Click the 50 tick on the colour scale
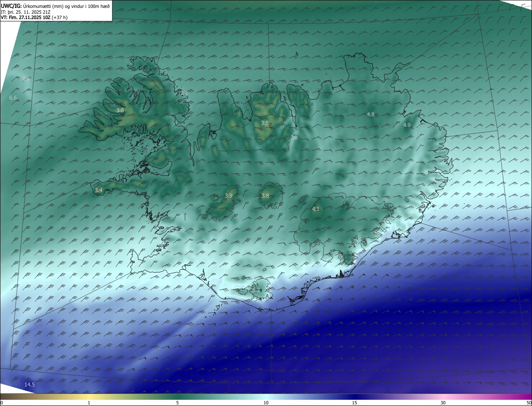532x406 pixels. coord(529,403)
